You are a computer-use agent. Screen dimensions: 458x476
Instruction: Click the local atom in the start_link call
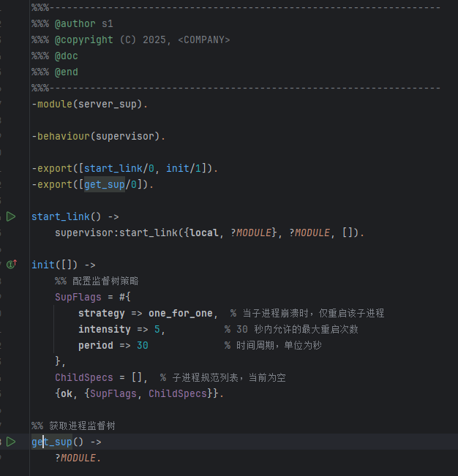pos(204,233)
